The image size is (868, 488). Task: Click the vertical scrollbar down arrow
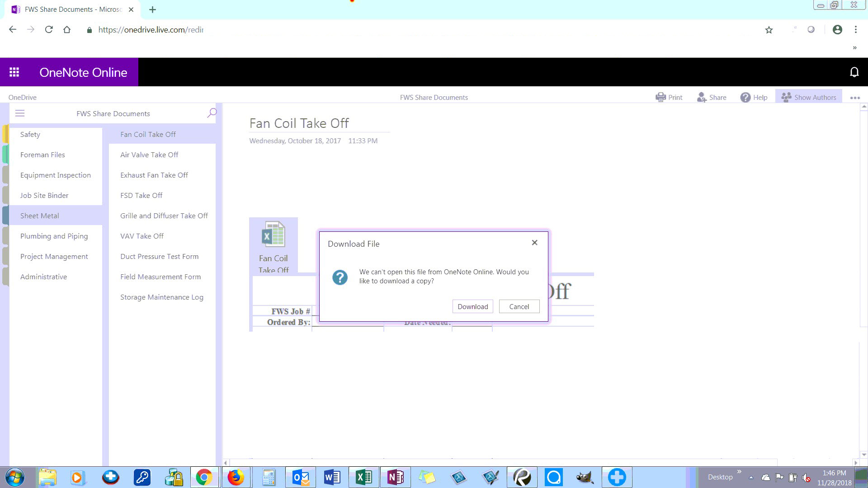click(x=864, y=455)
